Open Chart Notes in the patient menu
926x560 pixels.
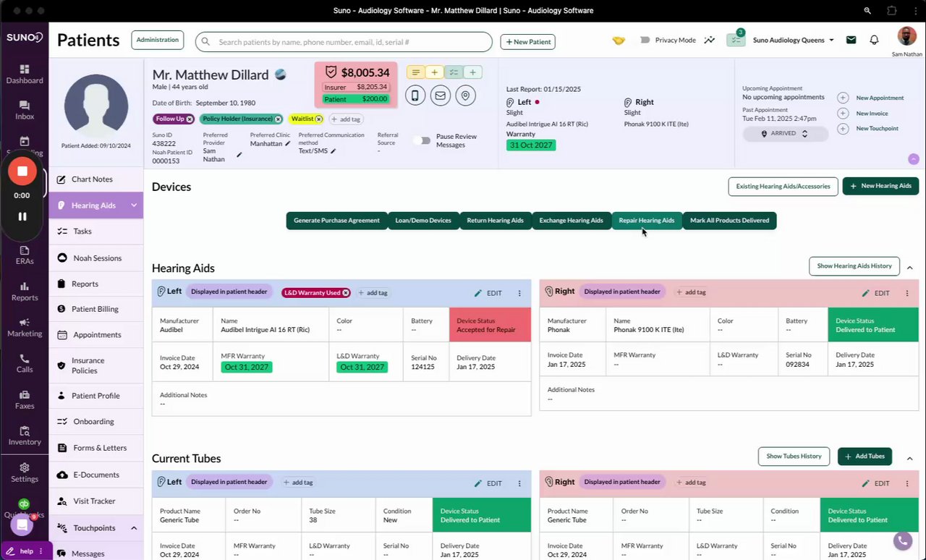pyautogui.click(x=96, y=179)
